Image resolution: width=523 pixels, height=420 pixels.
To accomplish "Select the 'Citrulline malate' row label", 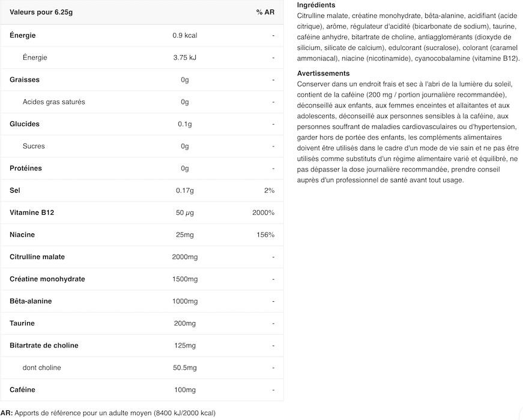I will pyautogui.click(x=37, y=257).
